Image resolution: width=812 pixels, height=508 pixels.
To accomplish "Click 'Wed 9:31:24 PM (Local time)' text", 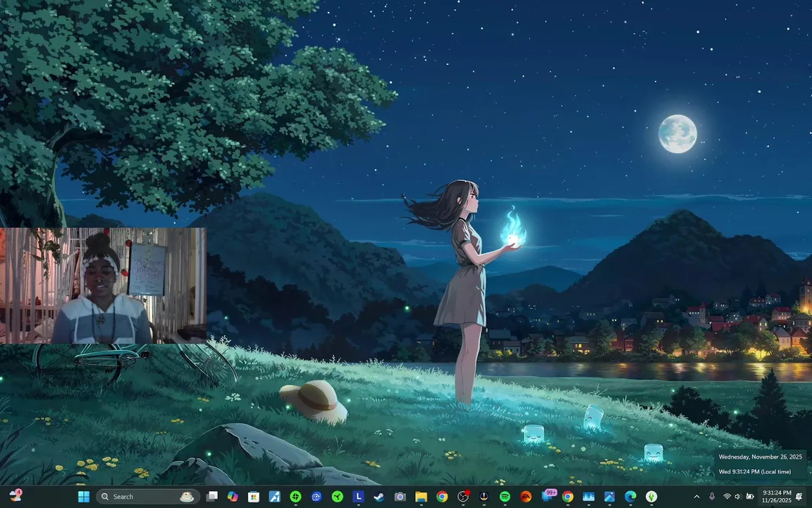I will coord(754,472).
